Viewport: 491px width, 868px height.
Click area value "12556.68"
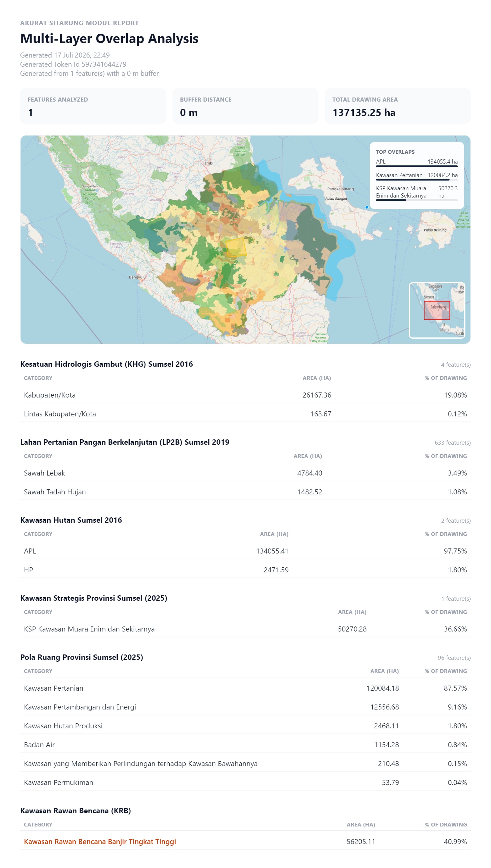(x=384, y=707)
